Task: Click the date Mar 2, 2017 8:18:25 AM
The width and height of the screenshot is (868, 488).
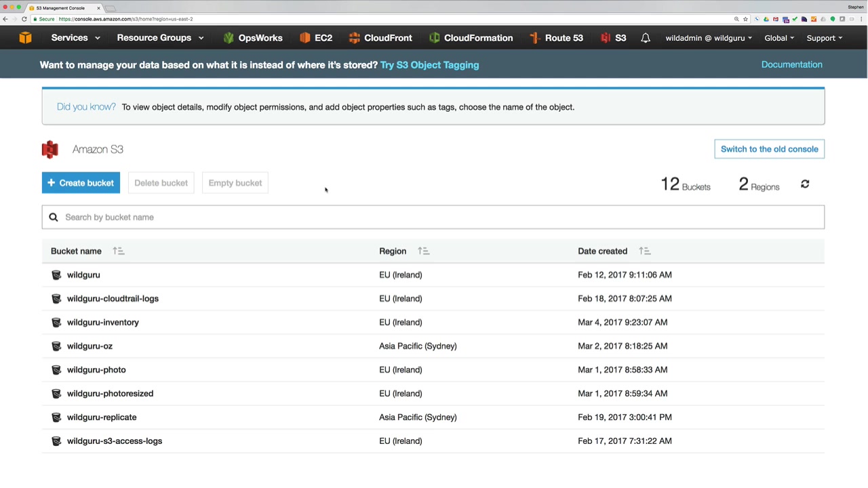Action: [623, 346]
